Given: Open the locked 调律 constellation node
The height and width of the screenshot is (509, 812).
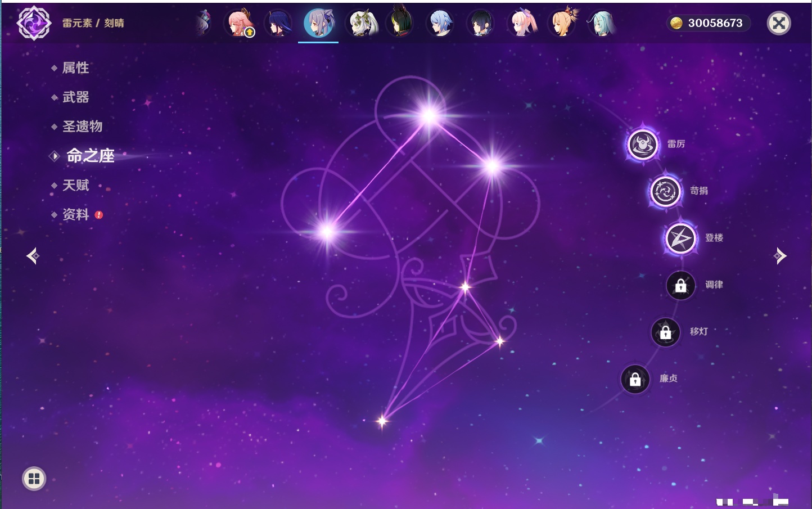Looking at the screenshot, I should [680, 285].
